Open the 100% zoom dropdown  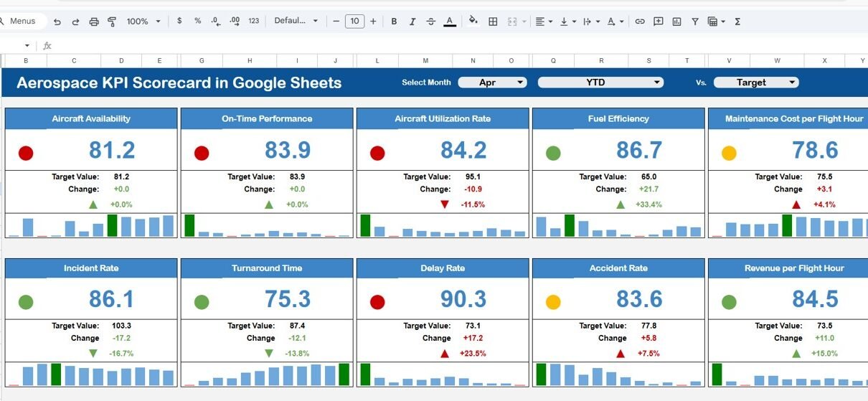[x=143, y=22]
